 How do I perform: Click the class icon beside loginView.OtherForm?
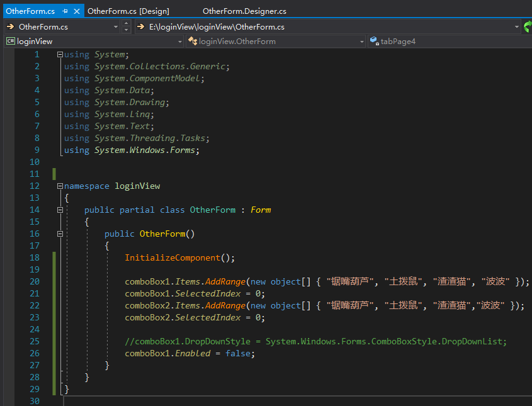(193, 41)
